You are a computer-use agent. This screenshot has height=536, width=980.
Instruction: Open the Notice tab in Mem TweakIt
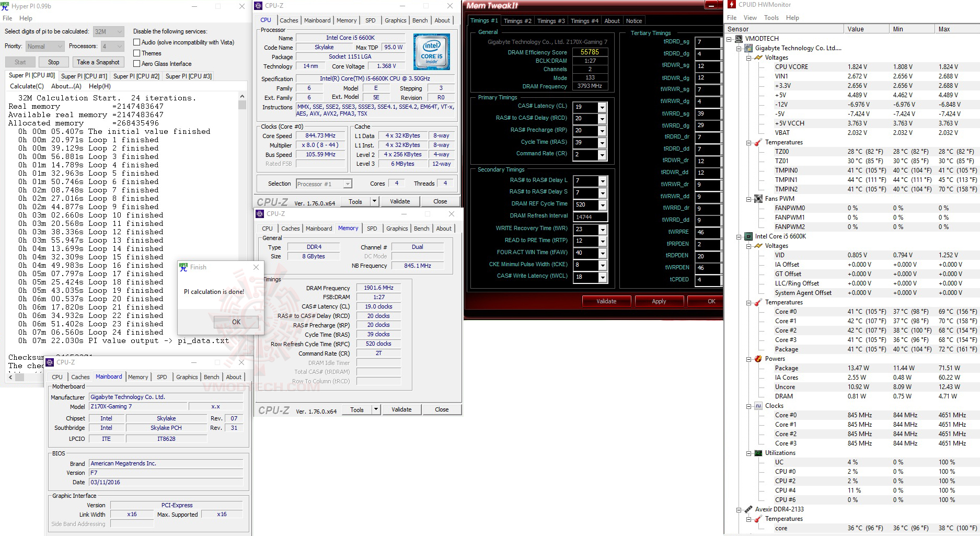[x=634, y=21]
